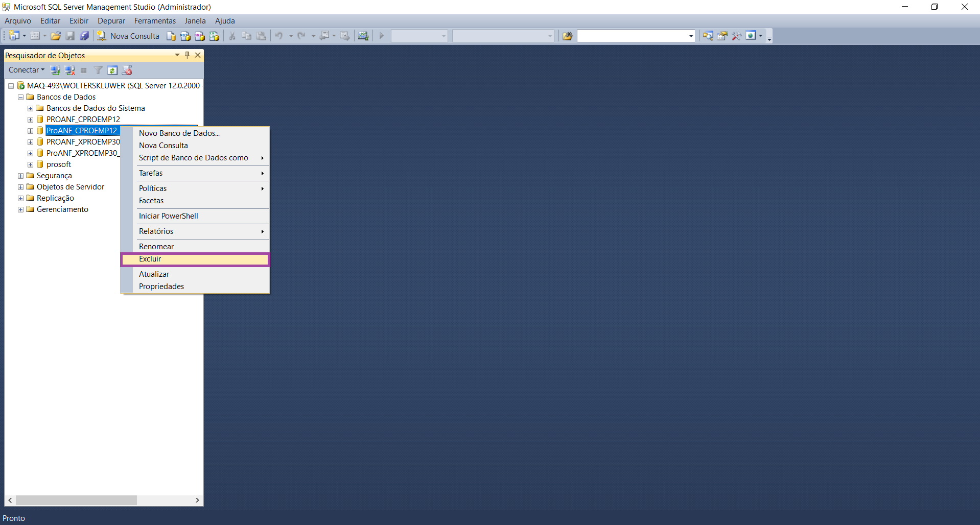This screenshot has width=980, height=525.
Task: Click the Find in Files binoculars icon
Action: tap(567, 36)
